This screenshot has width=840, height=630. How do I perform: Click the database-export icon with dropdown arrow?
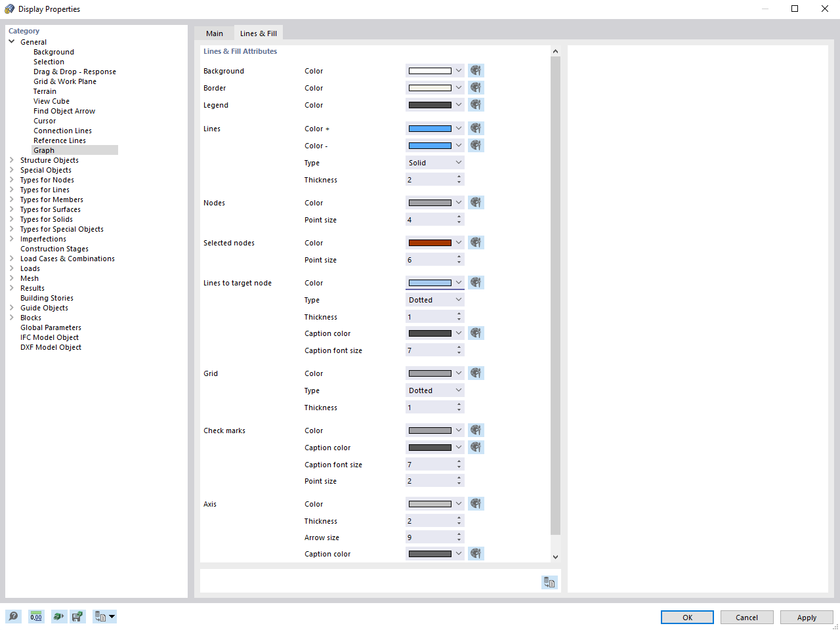(x=104, y=616)
